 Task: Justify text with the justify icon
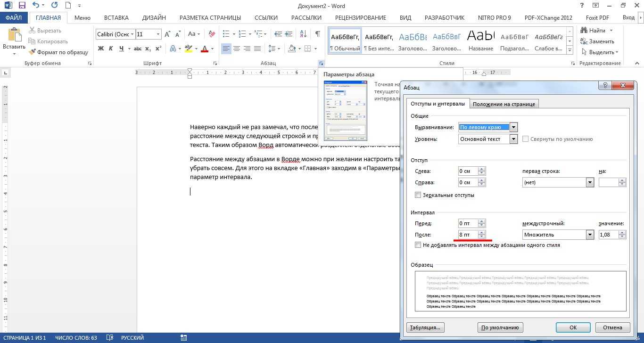[x=257, y=49]
